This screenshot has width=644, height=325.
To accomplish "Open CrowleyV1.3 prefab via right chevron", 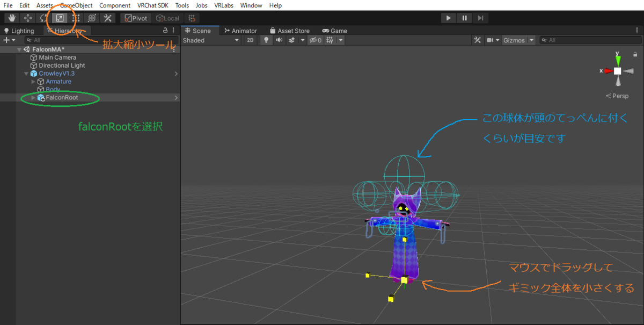I will tap(176, 74).
